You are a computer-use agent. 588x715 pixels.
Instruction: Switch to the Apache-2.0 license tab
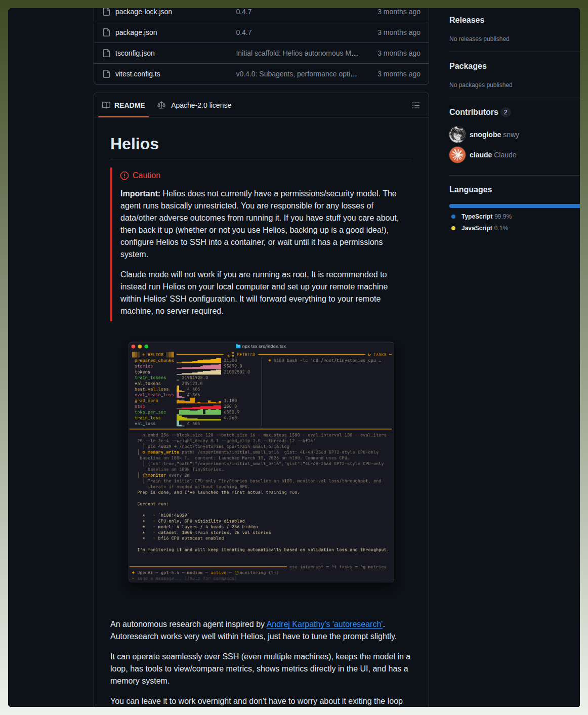194,105
